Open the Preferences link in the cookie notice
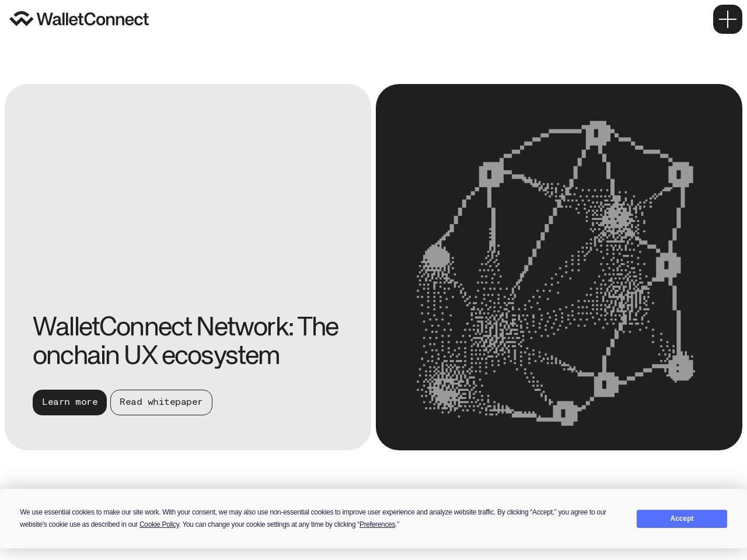The width and height of the screenshot is (747, 560). [x=377, y=524]
